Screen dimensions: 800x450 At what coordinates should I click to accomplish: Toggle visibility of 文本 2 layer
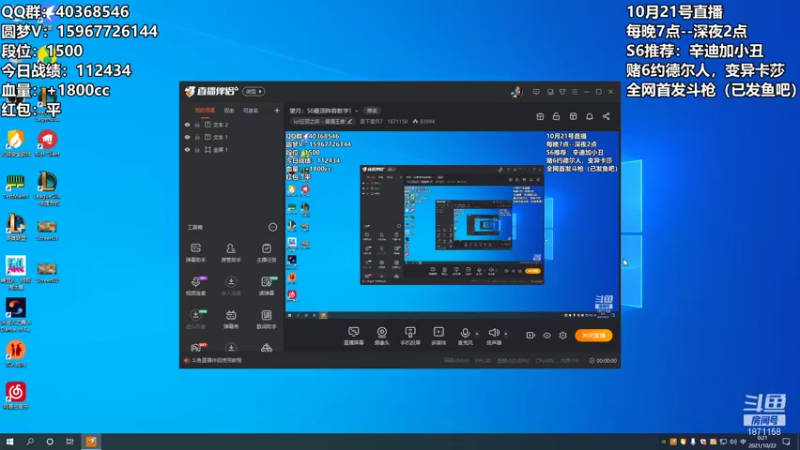pos(187,124)
